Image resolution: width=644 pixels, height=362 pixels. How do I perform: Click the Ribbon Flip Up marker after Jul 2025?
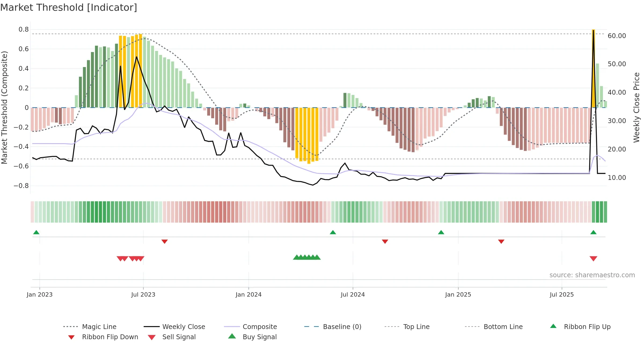pyautogui.click(x=593, y=232)
